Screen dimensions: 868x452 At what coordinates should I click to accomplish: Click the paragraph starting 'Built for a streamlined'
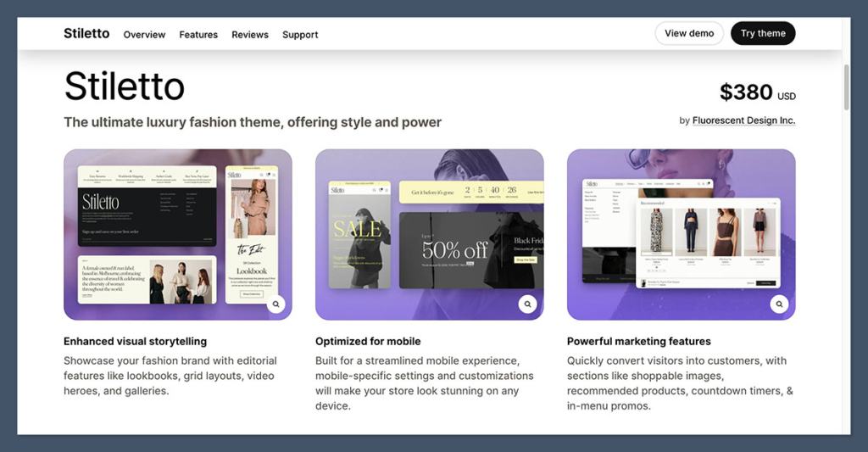pyautogui.click(x=425, y=383)
